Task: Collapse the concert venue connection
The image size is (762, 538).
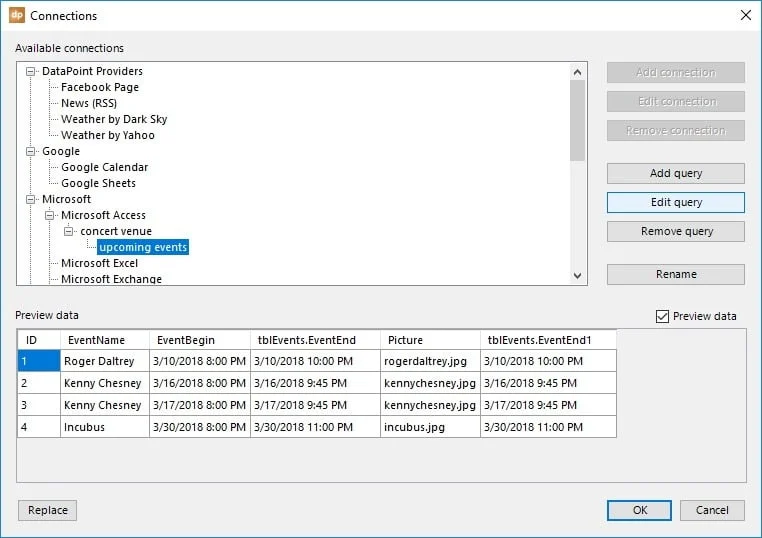Action: click(69, 231)
